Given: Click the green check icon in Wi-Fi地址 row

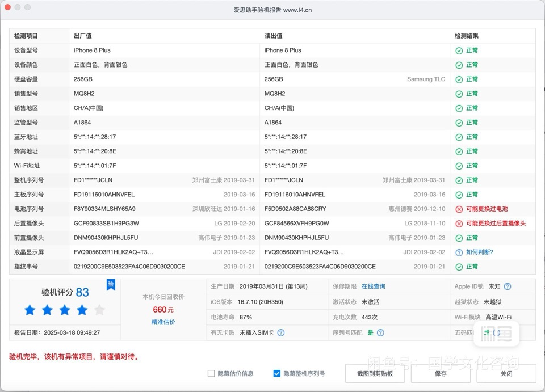Looking at the screenshot, I should click(459, 166).
